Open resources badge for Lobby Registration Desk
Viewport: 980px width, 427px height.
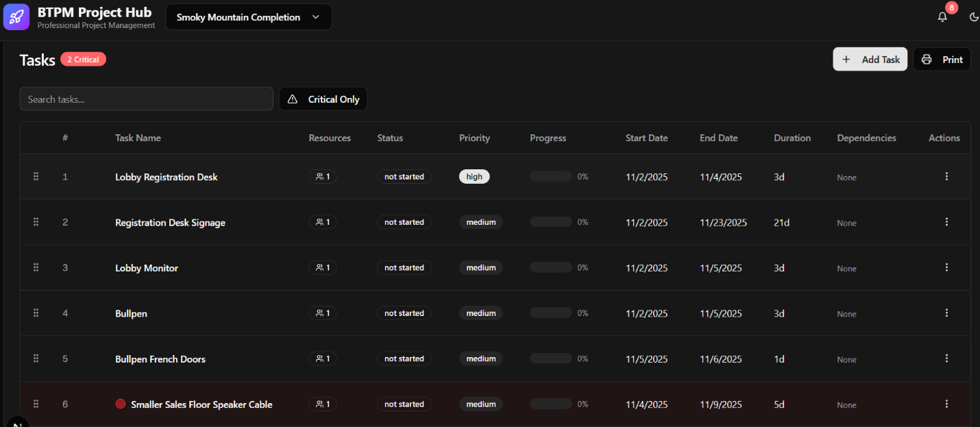click(x=323, y=177)
